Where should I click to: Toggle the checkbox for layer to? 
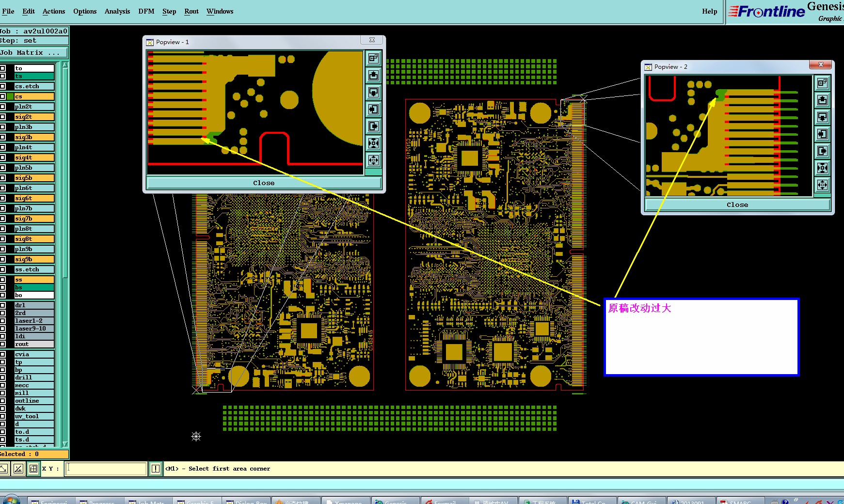(x=3, y=68)
